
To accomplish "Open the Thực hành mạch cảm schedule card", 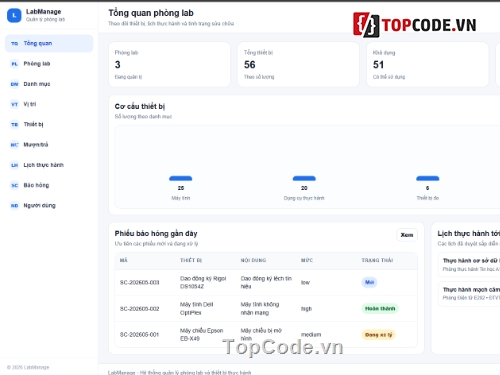I will pos(470,294).
